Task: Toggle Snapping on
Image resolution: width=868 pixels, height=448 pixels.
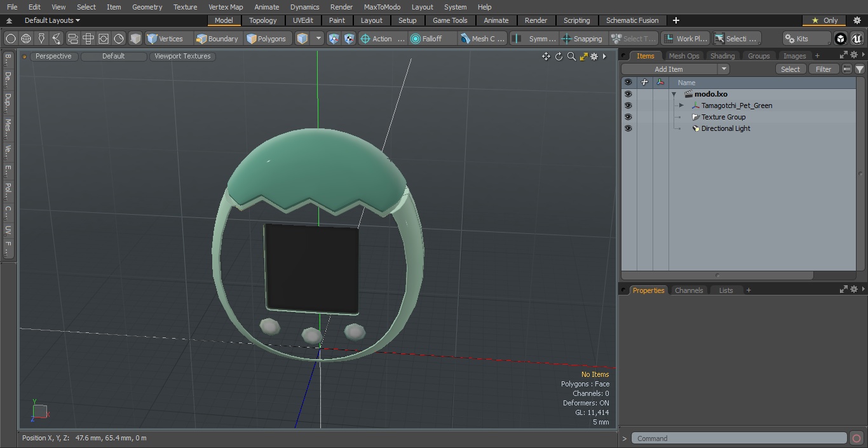Action: click(x=582, y=39)
